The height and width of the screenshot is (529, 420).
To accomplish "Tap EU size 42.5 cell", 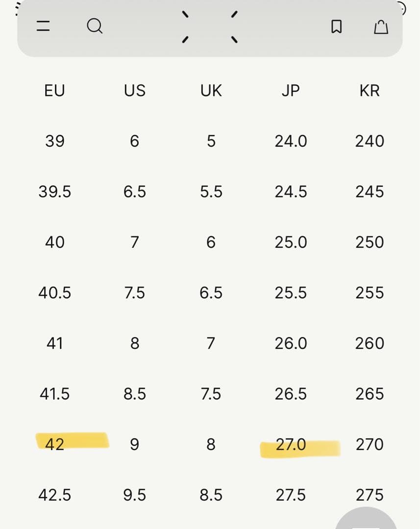I will pyautogui.click(x=54, y=495).
